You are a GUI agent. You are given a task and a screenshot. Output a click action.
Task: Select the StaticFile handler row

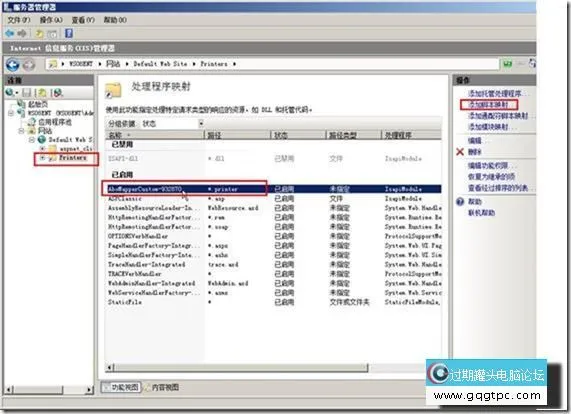(273, 302)
